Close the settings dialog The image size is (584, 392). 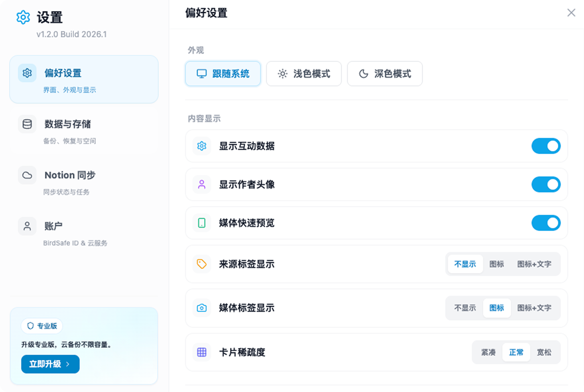tap(571, 13)
